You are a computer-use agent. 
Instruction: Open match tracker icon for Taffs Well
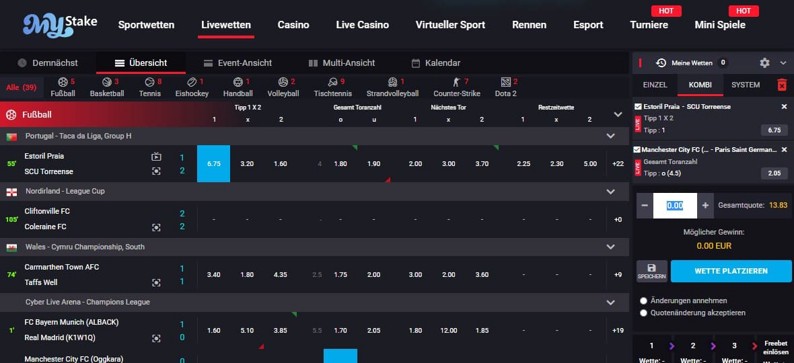point(156,283)
